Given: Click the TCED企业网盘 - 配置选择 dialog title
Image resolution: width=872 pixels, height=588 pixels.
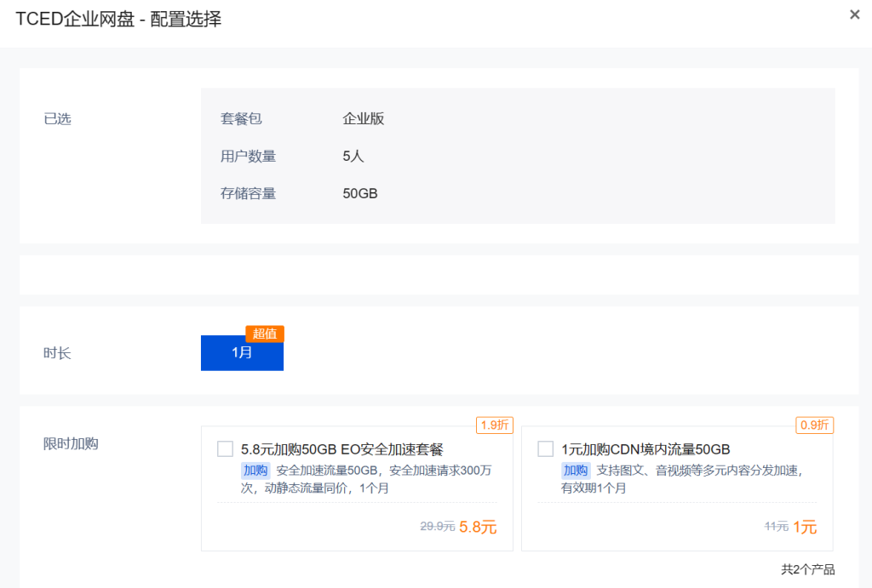Looking at the screenshot, I should (x=118, y=20).
